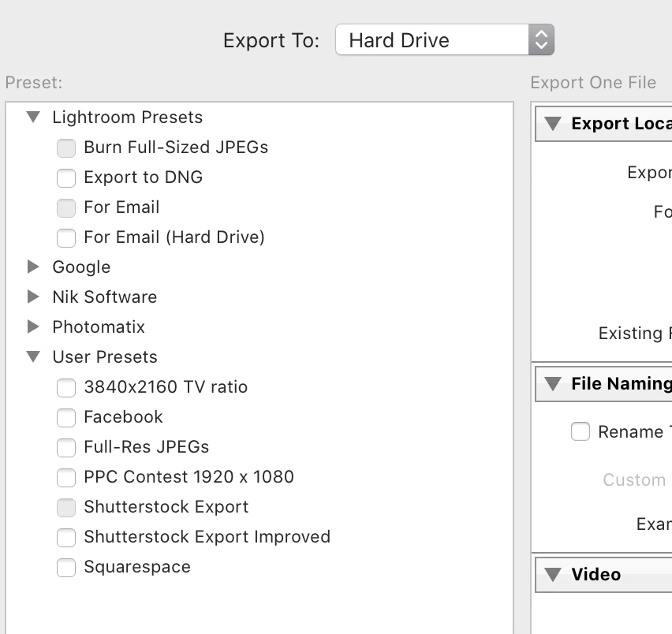Choose the Full-Res JPEGs preset label
672x634 pixels.
(146, 447)
